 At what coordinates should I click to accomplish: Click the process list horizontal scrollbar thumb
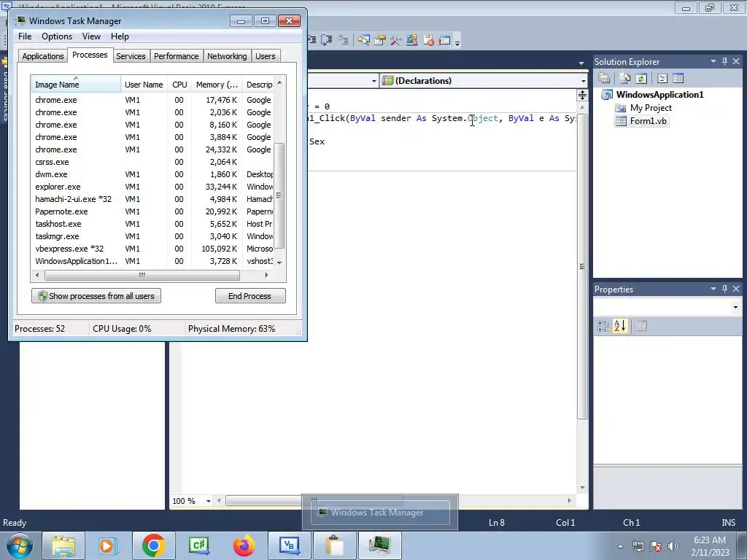click(x=142, y=275)
